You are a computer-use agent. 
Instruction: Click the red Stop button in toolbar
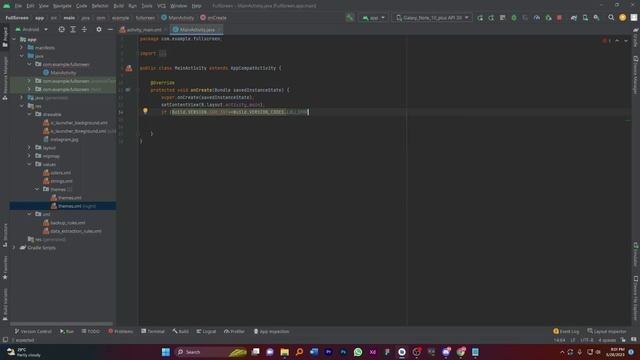[560, 18]
